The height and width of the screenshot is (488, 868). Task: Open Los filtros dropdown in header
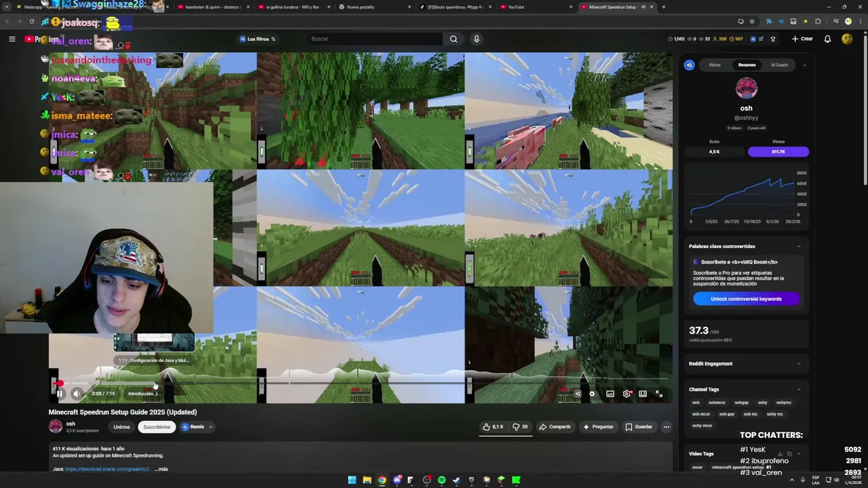(258, 39)
